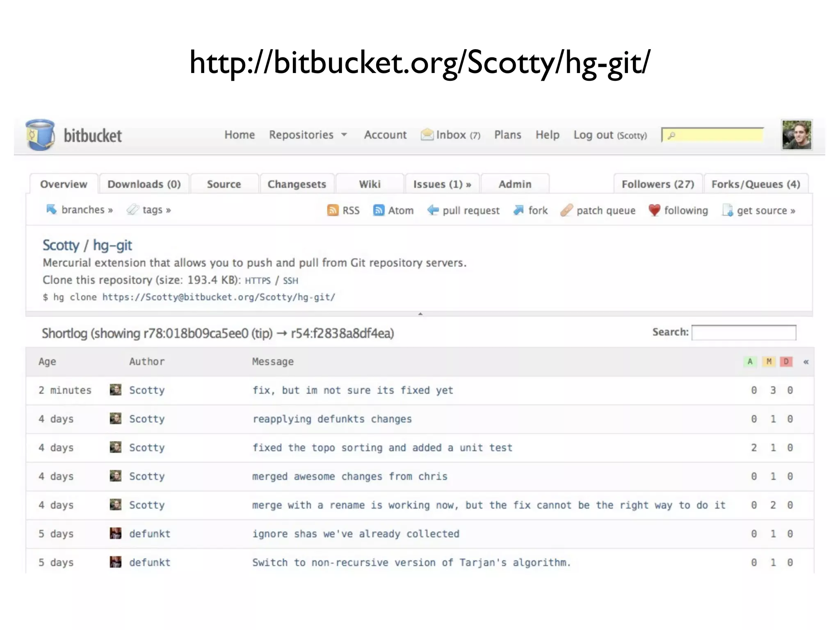Click the hg-git repository name link
840x630 pixels.
pyautogui.click(x=112, y=245)
